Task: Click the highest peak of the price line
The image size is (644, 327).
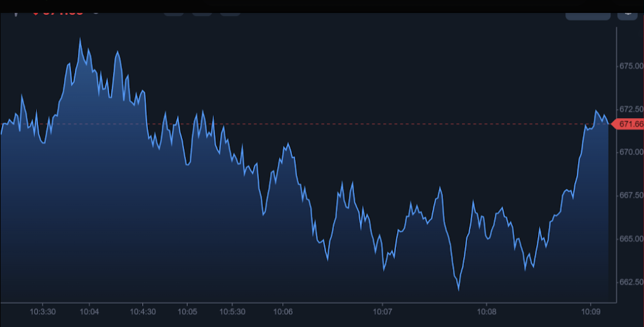Action: click(x=80, y=39)
